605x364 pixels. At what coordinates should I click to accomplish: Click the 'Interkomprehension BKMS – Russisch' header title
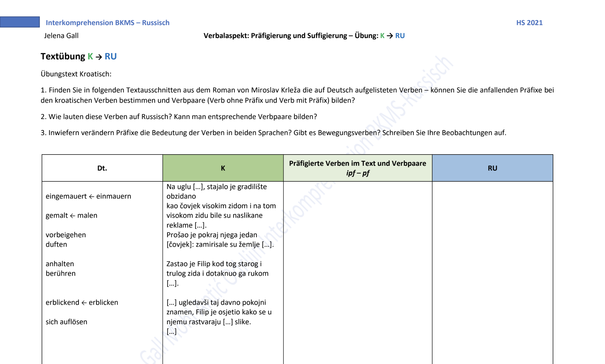108,23
